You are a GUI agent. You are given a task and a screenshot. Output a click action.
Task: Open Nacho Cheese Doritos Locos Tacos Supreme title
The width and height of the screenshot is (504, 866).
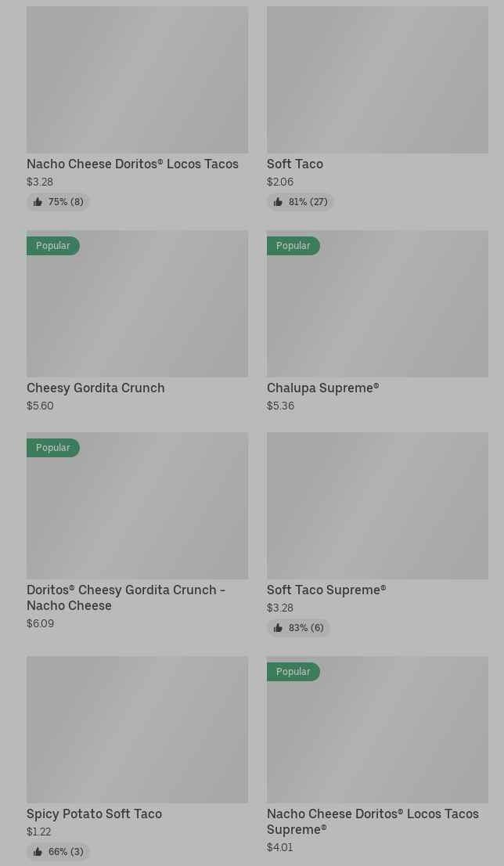click(373, 822)
